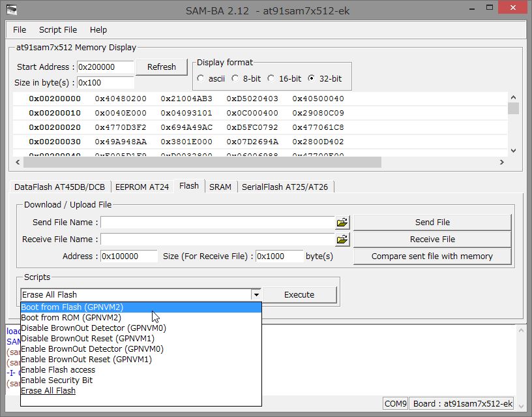Click Compare sent file with memory
Image resolution: width=532 pixels, height=417 pixels.
pos(433,256)
